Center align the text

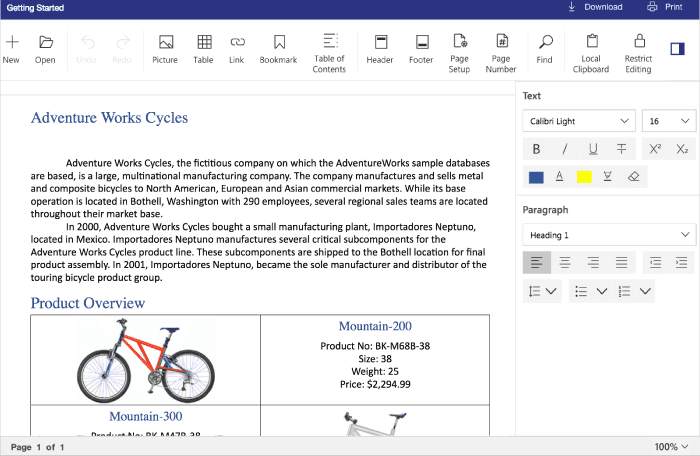565,262
